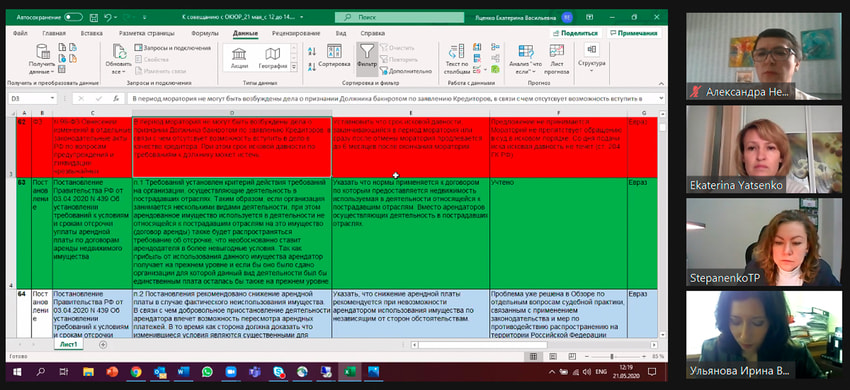
Task: Expand the data types gallery
Action: click(x=294, y=67)
